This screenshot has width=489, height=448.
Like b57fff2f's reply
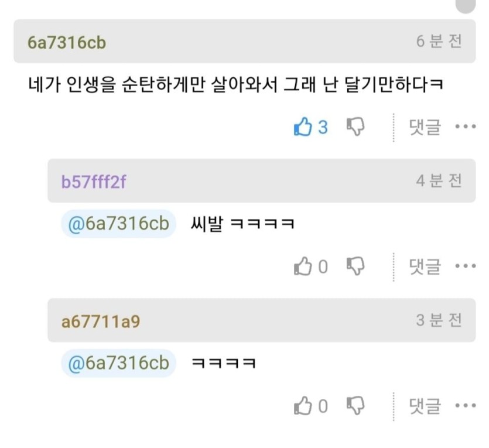(x=302, y=266)
